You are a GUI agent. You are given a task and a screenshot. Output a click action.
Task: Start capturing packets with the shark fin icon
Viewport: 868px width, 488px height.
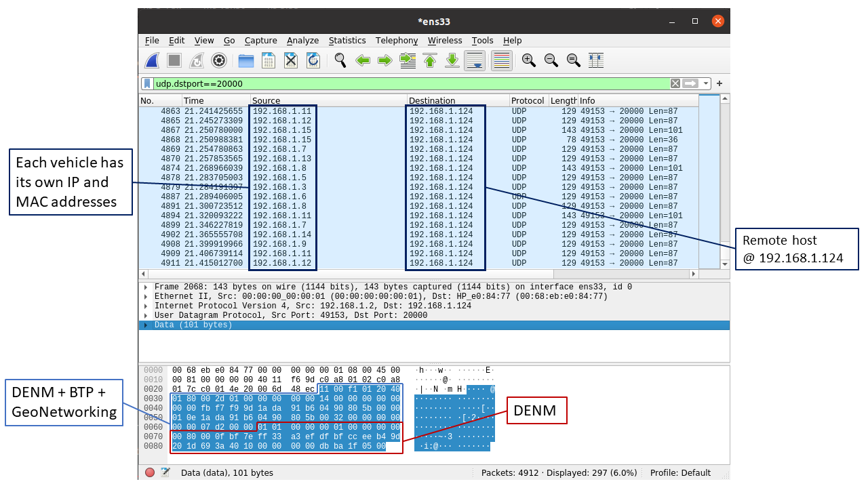coord(153,60)
